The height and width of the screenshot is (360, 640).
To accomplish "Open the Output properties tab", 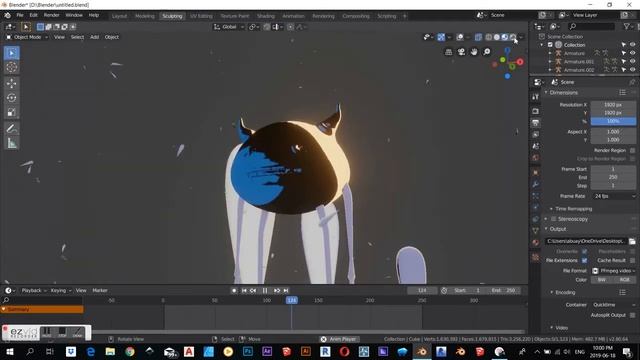I will (x=536, y=123).
